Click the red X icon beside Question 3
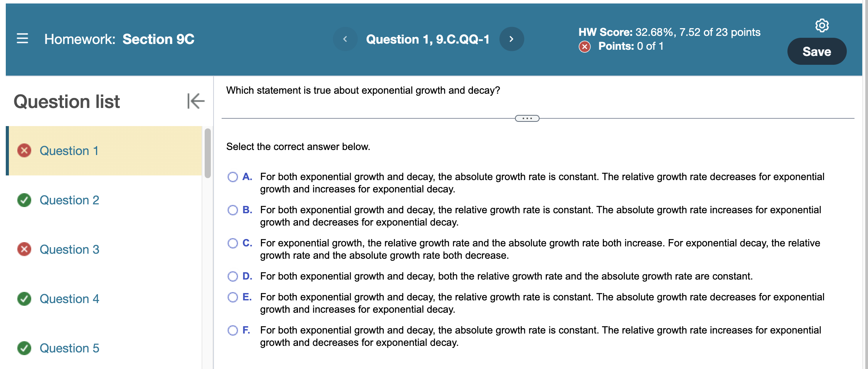Screen dimensions: 868x369 [24, 249]
